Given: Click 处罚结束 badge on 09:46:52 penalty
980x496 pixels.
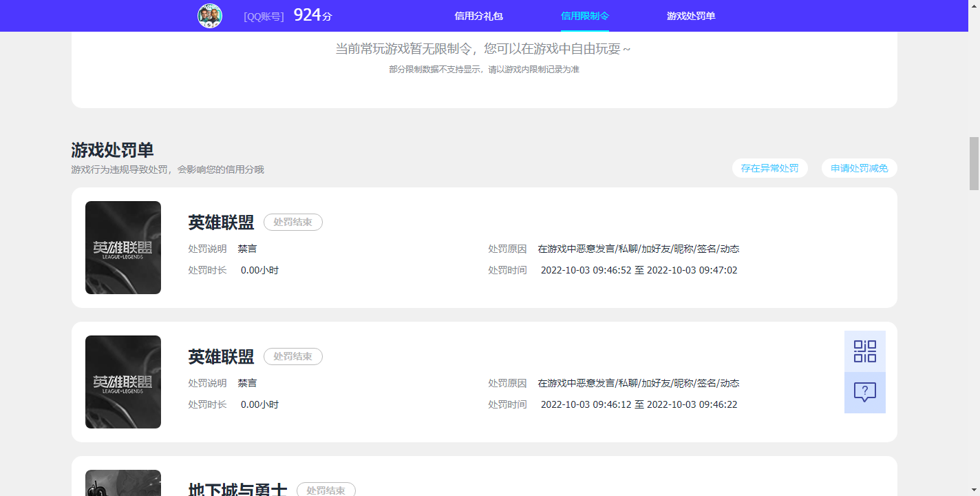Looking at the screenshot, I should [x=293, y=223].
